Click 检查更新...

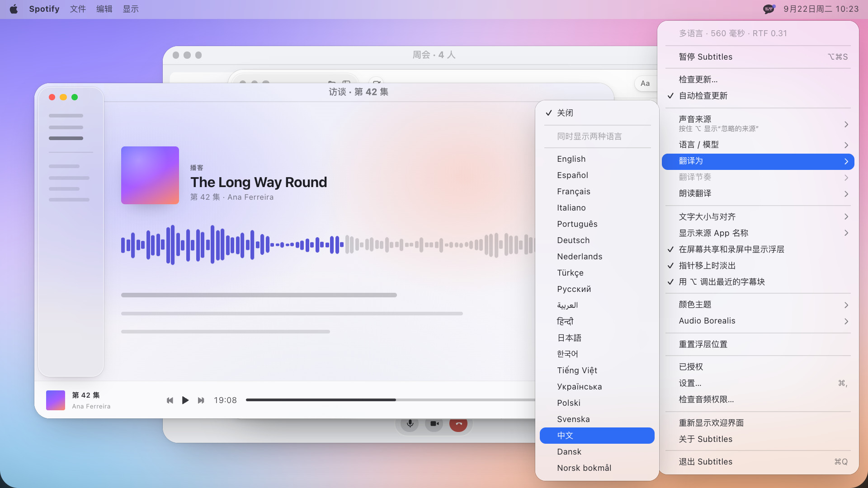click(758, 80)
